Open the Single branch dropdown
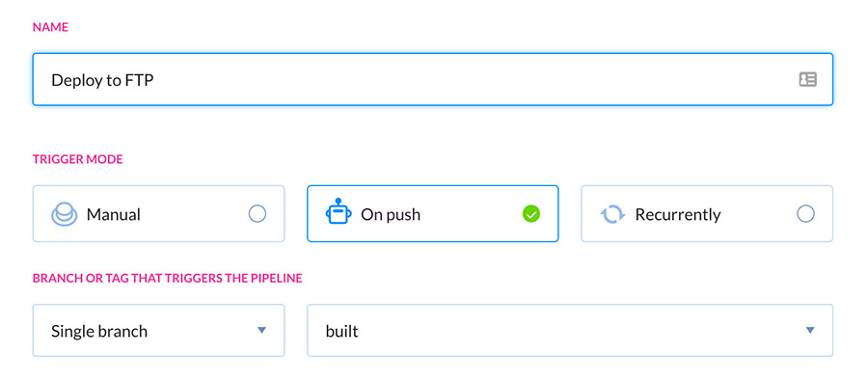Image resolution: width=868 pixels, height=381 pixels. (x=158, y=330)
